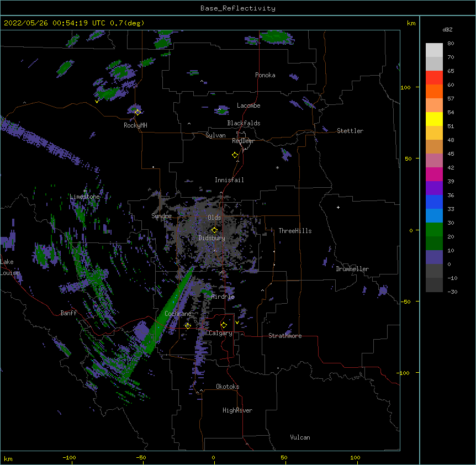Click the Sundre city label
The width and height of the screenshot is (476, 465).
(161, 216)
